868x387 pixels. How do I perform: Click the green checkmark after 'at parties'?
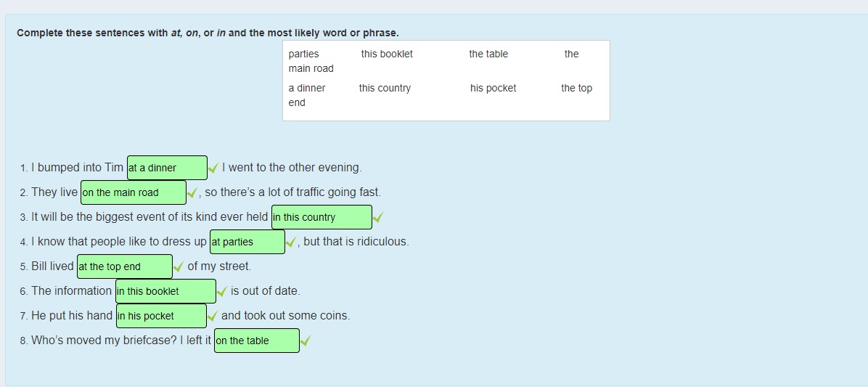pos(291,242)
